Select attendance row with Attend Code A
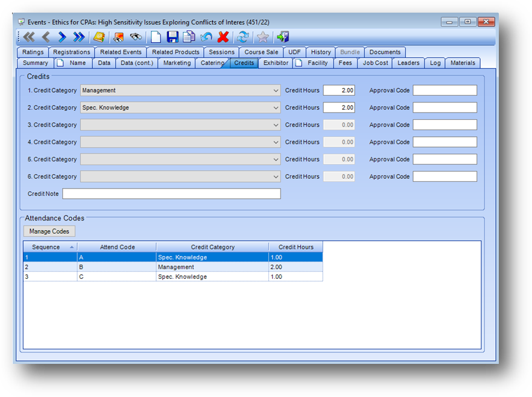 pyautogui.click(x=173, y=257)
